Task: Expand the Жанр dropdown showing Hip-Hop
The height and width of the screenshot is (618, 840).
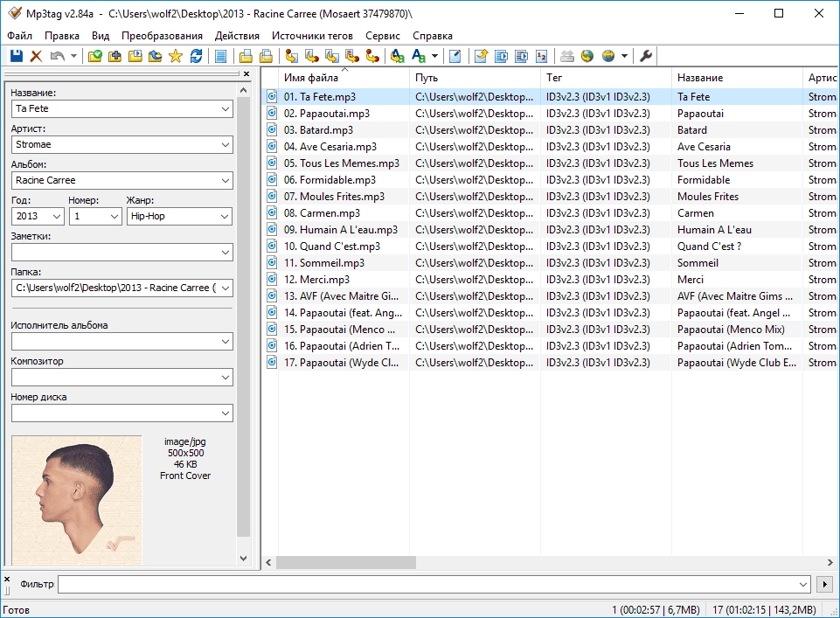Action: point(226,217)
